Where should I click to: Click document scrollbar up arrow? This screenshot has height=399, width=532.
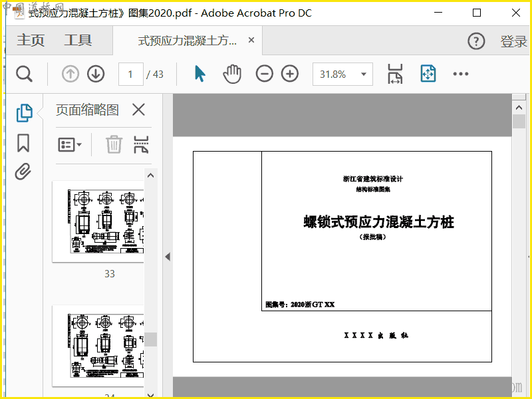point(519,108)
